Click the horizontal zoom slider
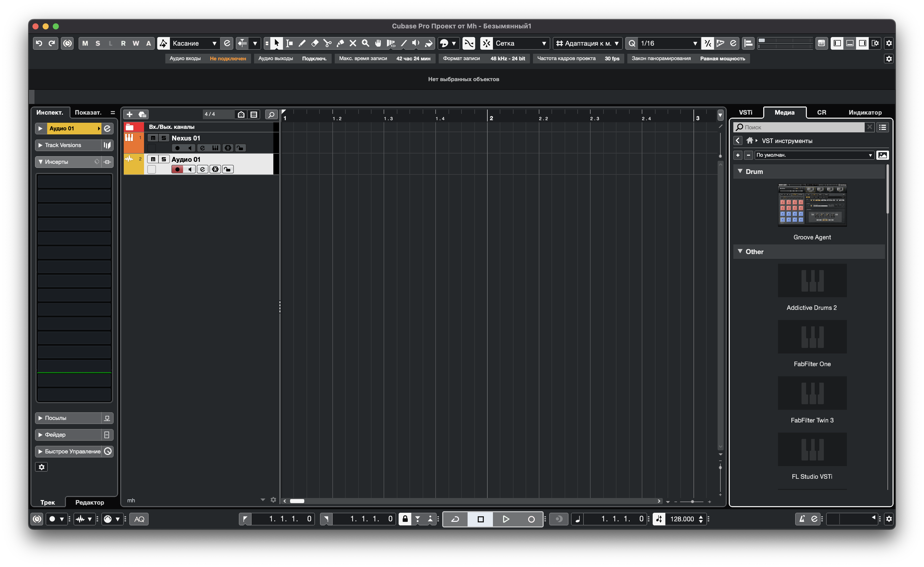Viewport: 924px width, 567px height. 692,501
